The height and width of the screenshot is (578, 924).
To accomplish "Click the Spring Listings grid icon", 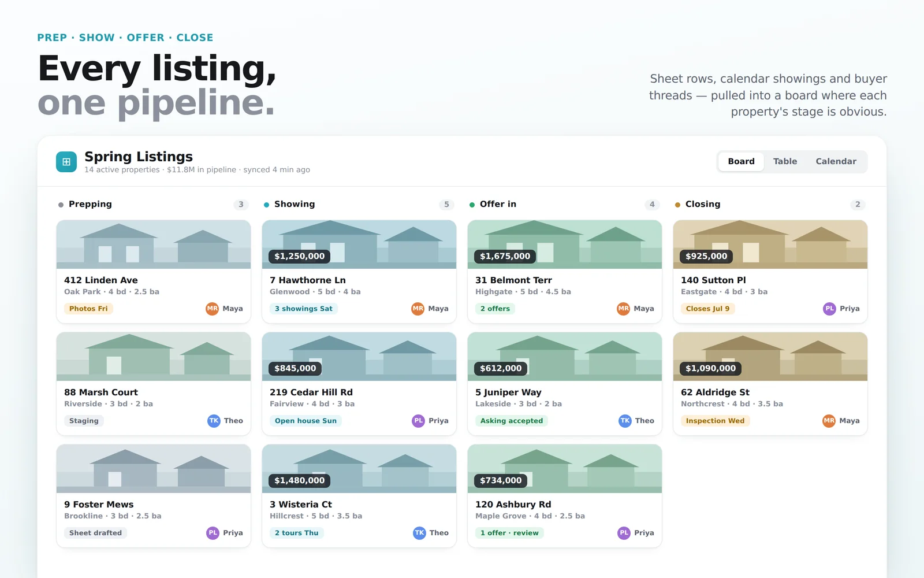I will (66, 162).
